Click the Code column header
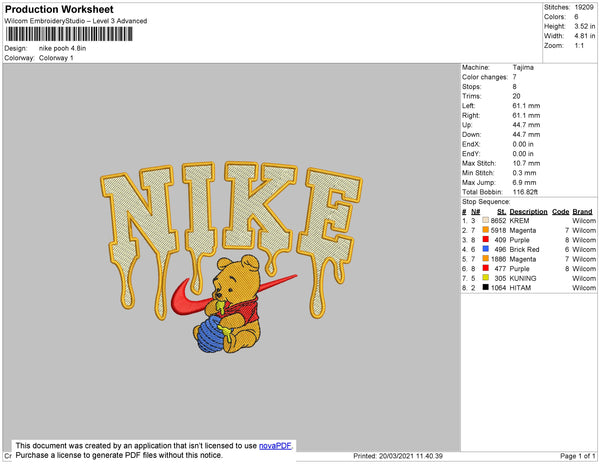This screenshot has height=464, width=600. pos(560,212)
